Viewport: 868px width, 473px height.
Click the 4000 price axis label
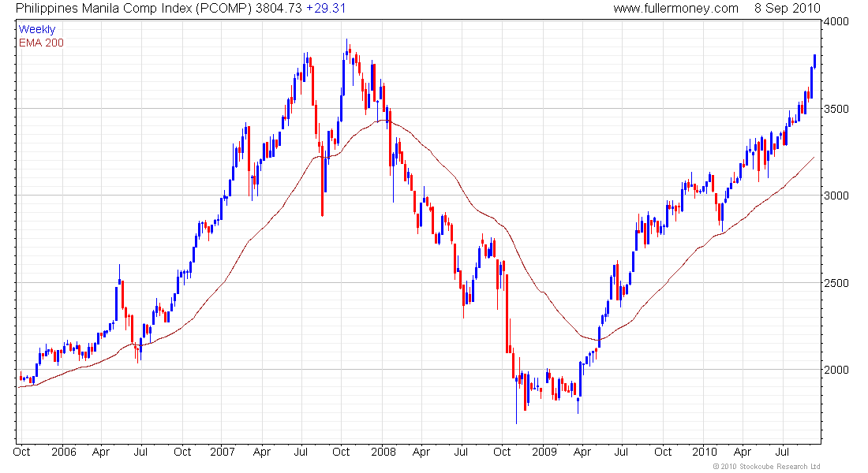tap(836, 21)
